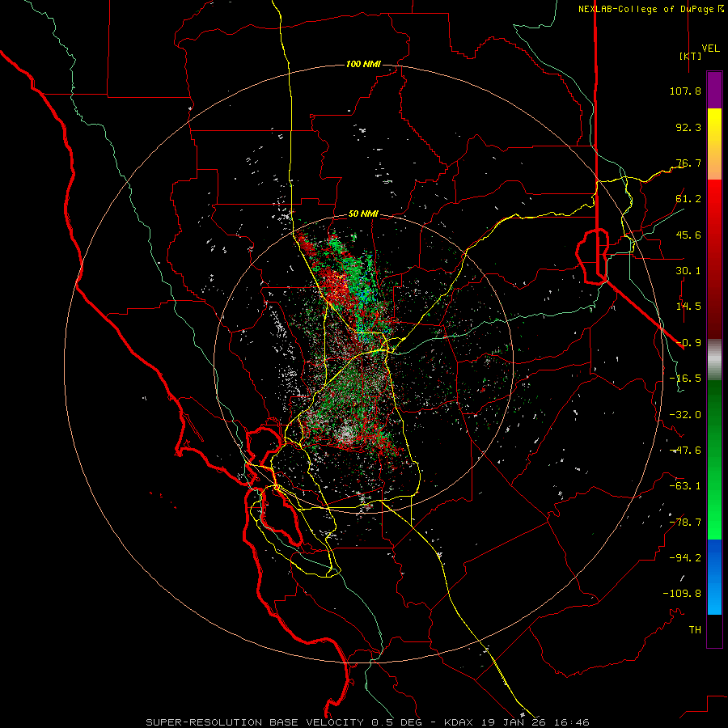Click the -63.1 scale value

click(685, 486)
